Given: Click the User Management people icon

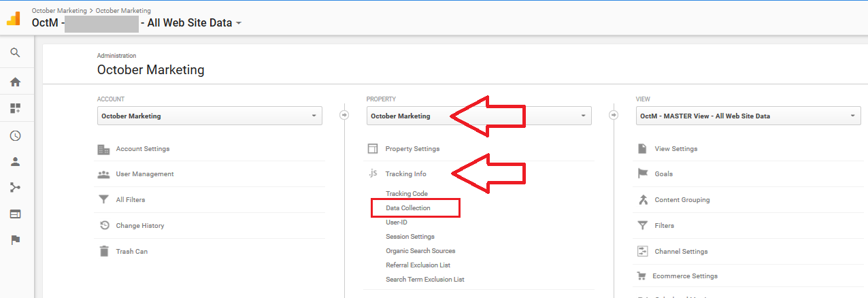Looking at the screenshot, I should coord(103,174).
